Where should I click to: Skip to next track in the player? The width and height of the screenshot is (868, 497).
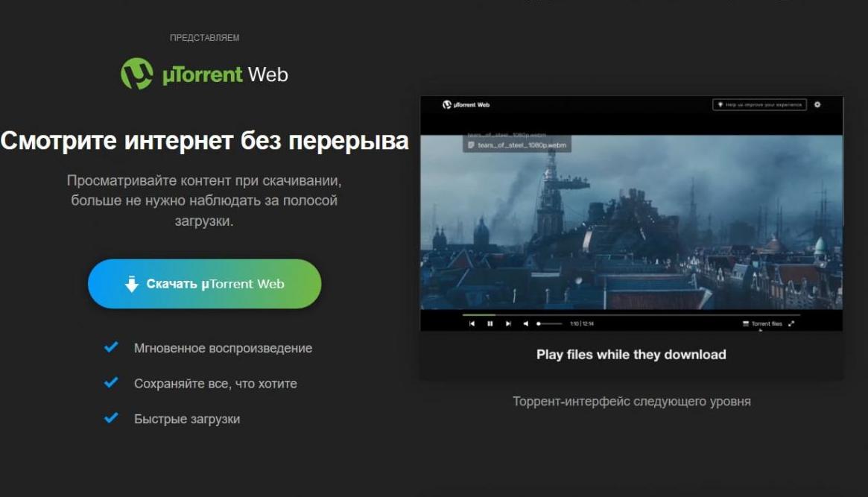click(x=508, y=324)
